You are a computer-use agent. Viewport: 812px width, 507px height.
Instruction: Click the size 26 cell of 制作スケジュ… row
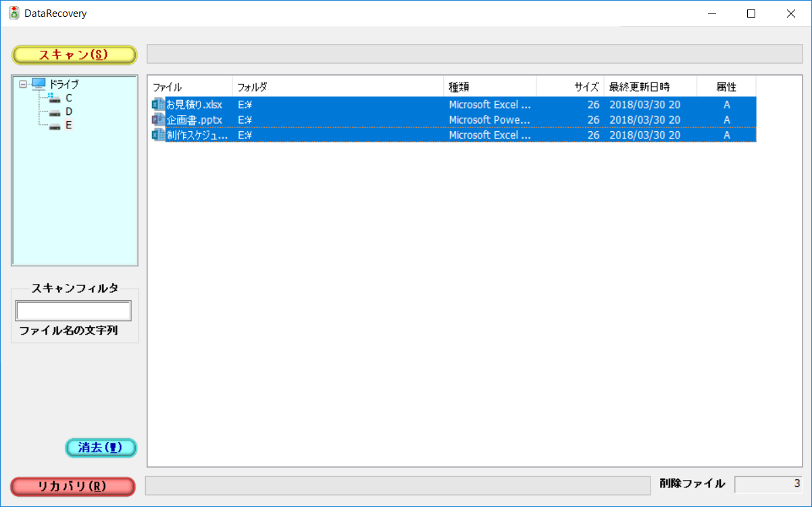(x=593, y=135)
